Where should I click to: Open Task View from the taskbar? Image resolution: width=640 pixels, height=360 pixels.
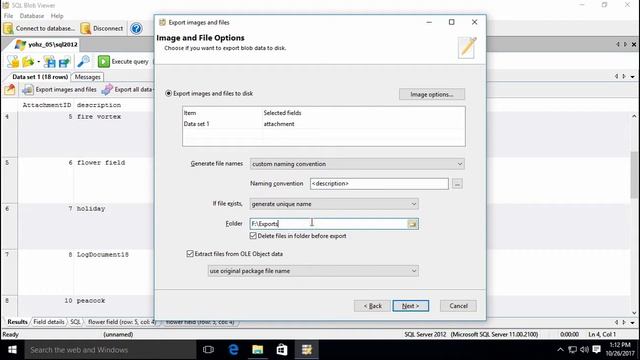pyautogui.click(x=208, y=350)
